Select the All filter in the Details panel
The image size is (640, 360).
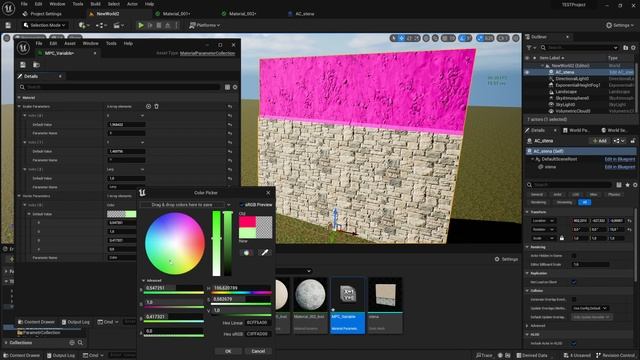pos(584,202)
